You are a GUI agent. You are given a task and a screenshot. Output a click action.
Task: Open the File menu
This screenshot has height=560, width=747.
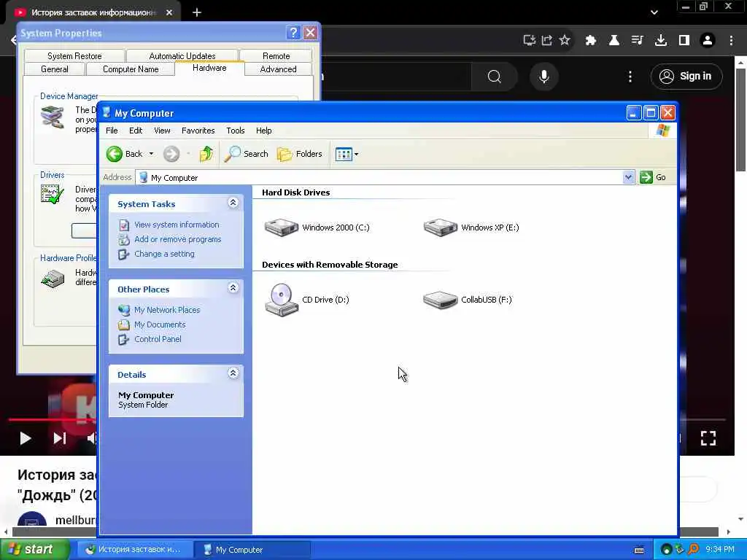(112, 131)
